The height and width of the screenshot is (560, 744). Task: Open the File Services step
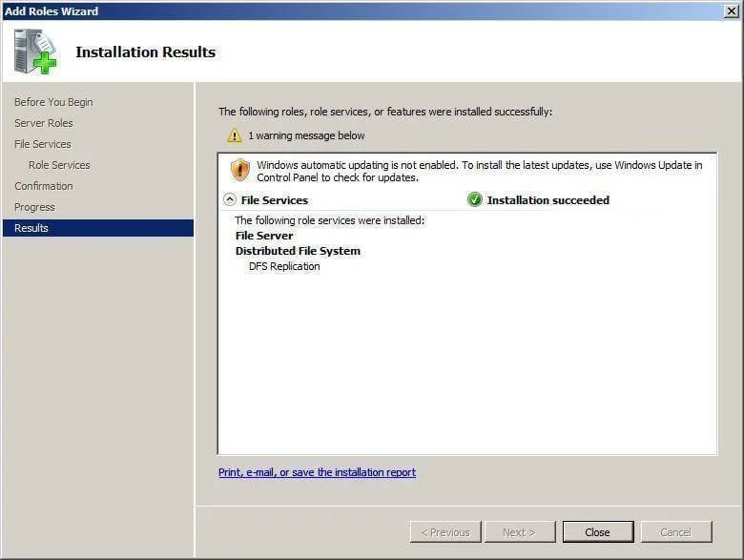43,144
